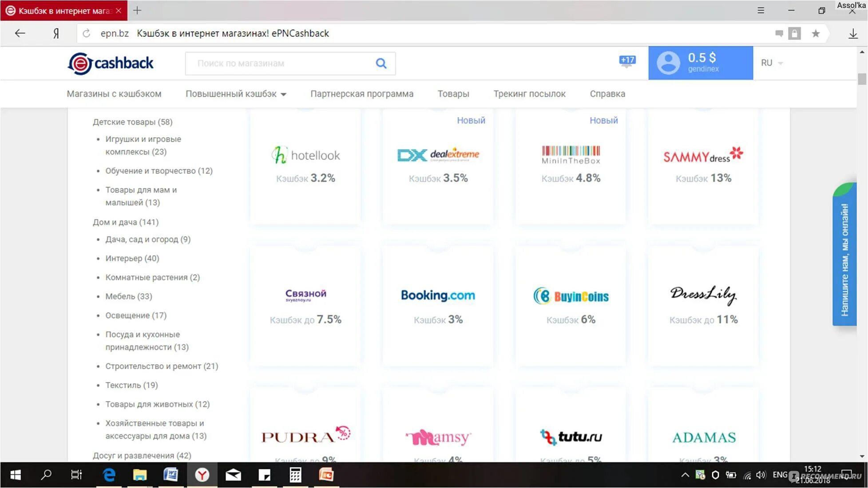The width and height of the screenshot is (868, 488).
Task: Go back with the browser back arrow
Action: tap(20, 34)
